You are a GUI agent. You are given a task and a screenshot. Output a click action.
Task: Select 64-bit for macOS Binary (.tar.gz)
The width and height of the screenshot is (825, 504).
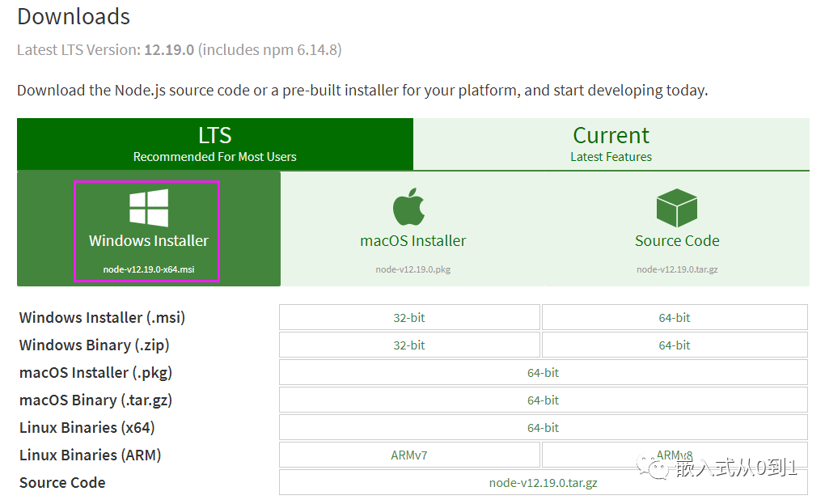pyautogui.click(x=543, y=400)
